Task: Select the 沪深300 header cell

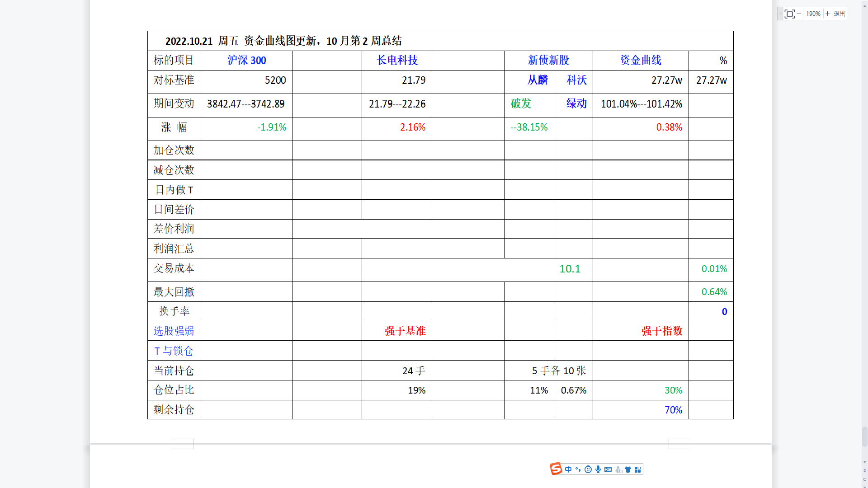Action: [246, 60]
